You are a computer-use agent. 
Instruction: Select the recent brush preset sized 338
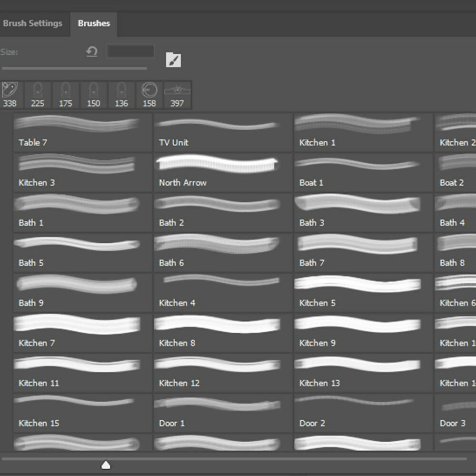pyautogui.click(x=10, y=95)
